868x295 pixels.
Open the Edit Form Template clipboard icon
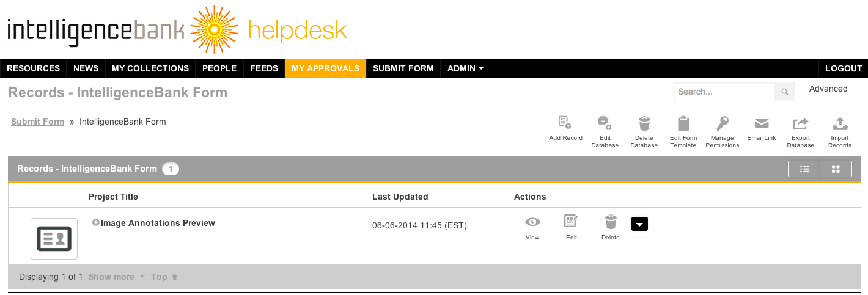tap(683, 123)
